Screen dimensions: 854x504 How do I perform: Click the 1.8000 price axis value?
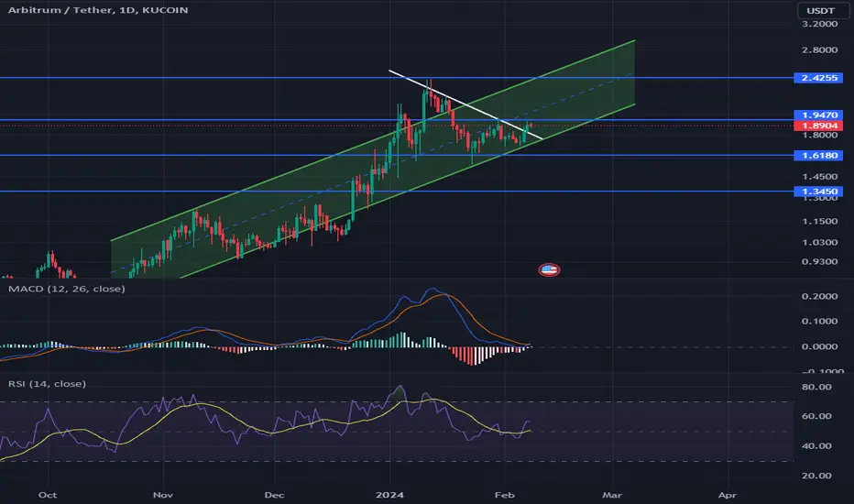click(x=820, y=135)
